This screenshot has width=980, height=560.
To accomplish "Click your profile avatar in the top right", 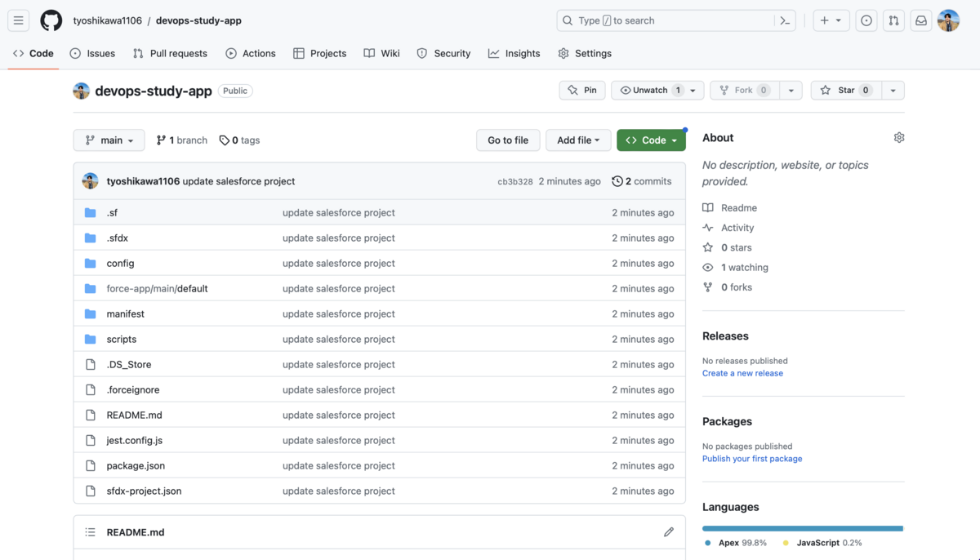I will coord(948,20).
